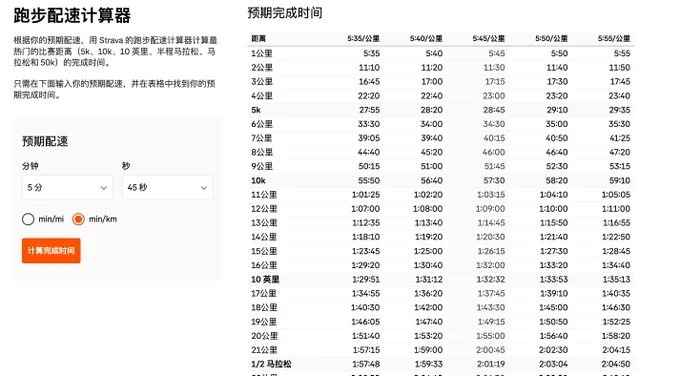The width and height of the screenshot is (680, 376).
Task: Open the 秒 dropdown showing 45 秒
Action: click(168, 188)
